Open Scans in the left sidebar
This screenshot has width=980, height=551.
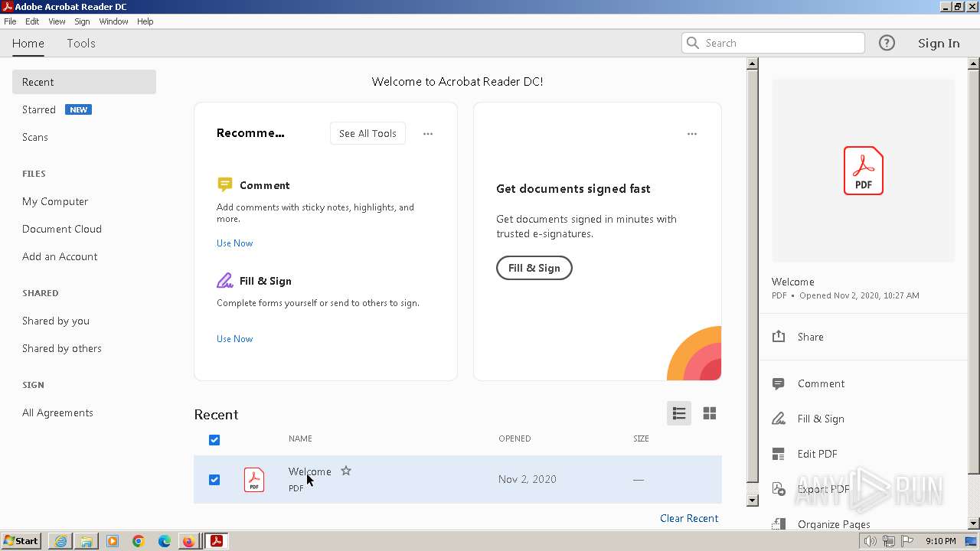coord(35,137)
